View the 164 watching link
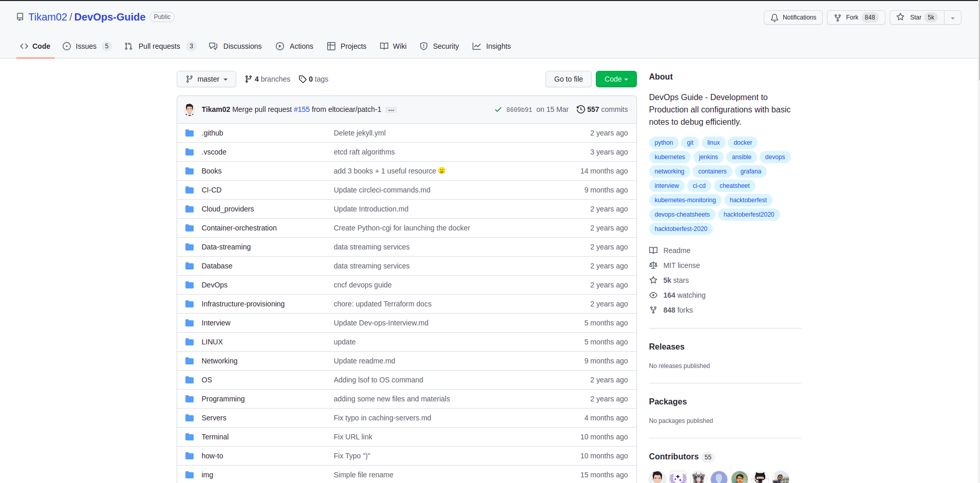The width and height of the screenshot is (980, 483). tap(677, 295)
